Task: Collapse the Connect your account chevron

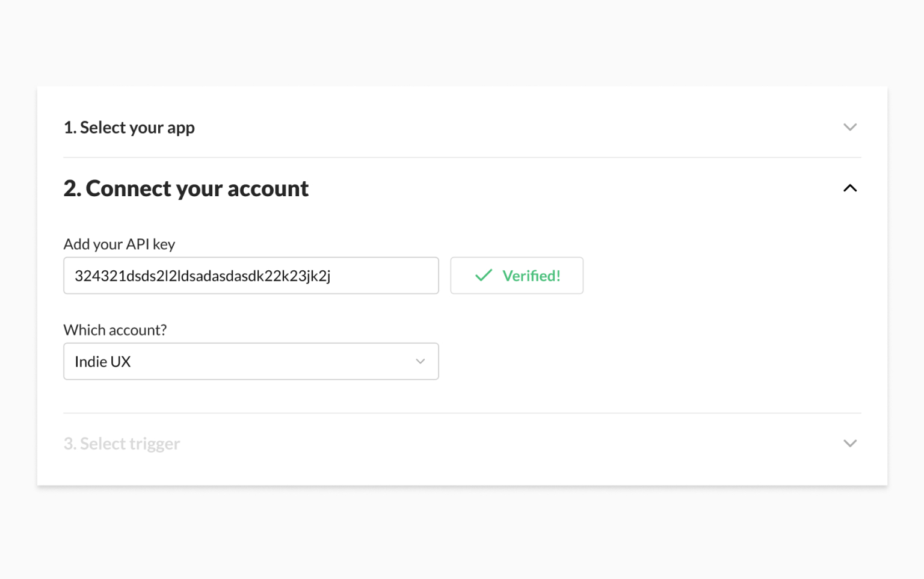Action: tap(849, 188)
